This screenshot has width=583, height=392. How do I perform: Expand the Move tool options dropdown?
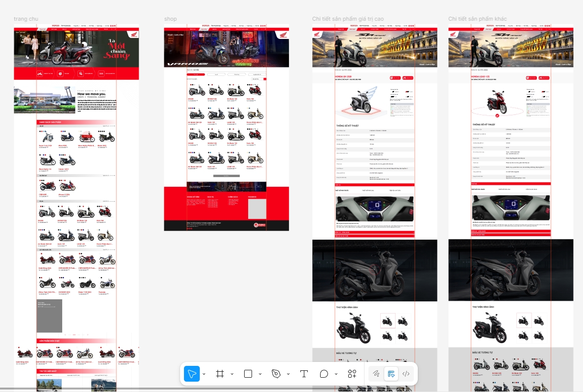[x=204, y=374]
